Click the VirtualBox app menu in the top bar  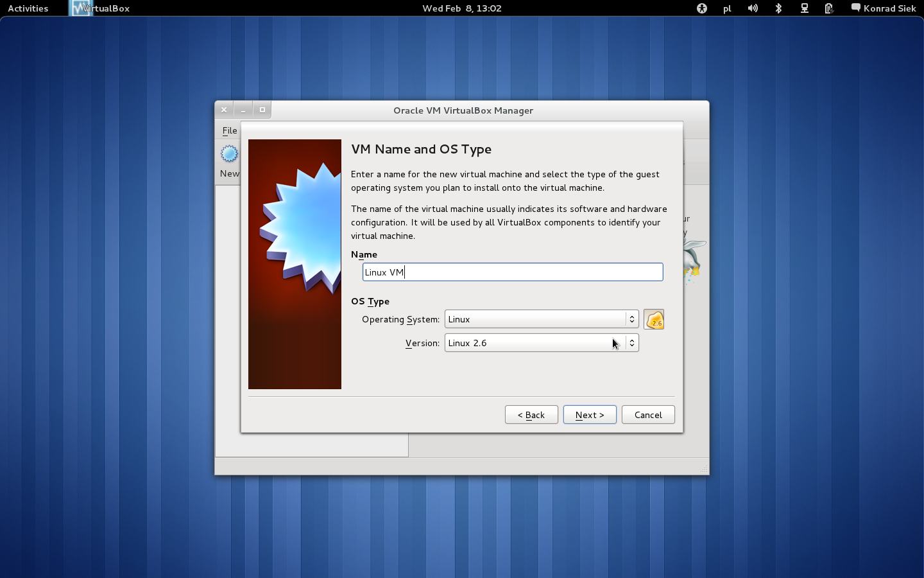(100, 8)
